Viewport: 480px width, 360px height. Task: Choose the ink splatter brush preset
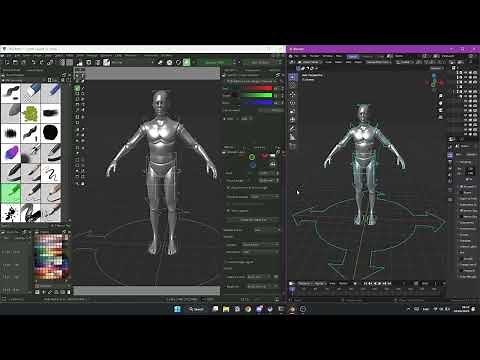click(10, 213)
